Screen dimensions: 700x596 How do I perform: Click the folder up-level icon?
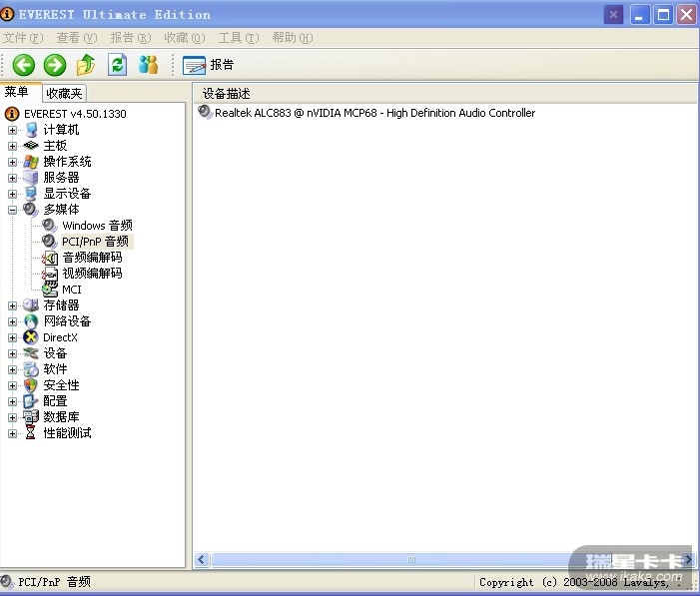click(x=86, y=65)
